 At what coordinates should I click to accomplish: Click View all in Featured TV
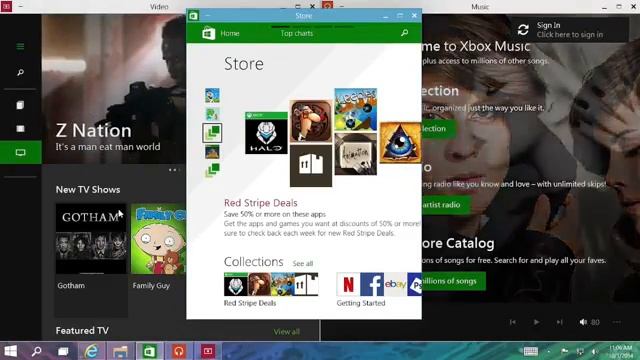(x=287, y=331)
